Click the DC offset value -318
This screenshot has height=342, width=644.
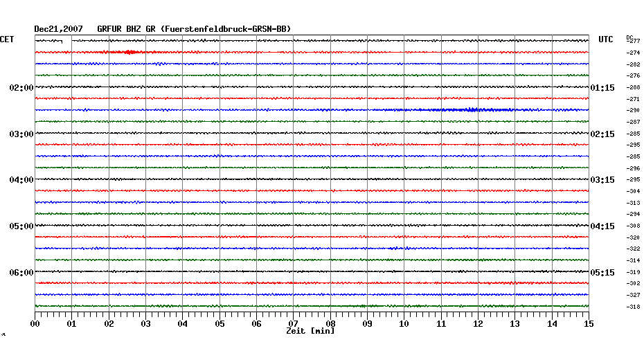pyautogui.click(x=634, y=307)
